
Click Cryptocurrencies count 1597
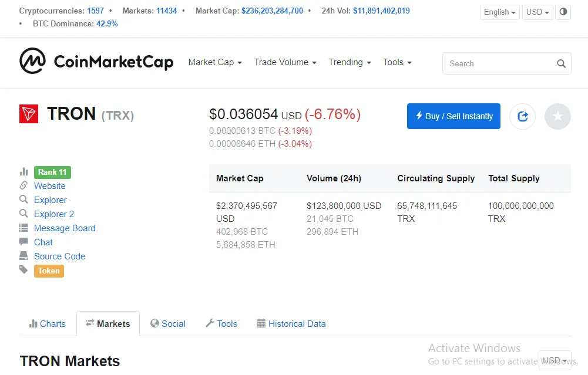click(x=95, y=11)
